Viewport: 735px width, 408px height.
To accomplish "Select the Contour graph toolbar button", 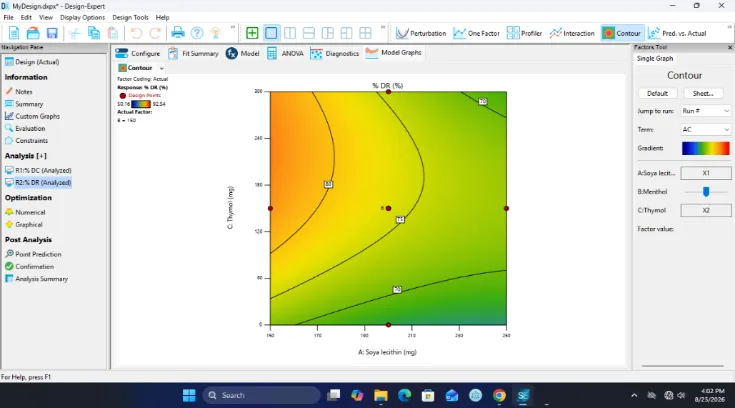I will pyautogui.click(x=622, y=33).
